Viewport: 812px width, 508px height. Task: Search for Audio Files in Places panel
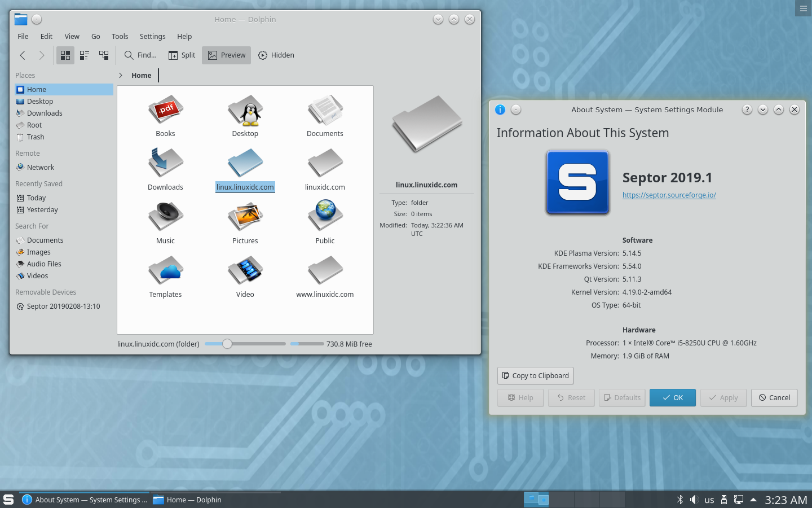64,264
